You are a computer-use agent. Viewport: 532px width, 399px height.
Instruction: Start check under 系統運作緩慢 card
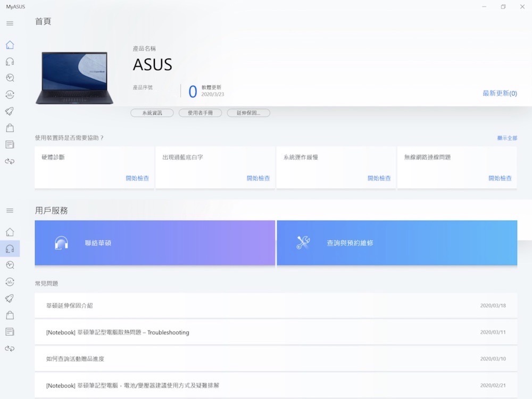(379, 178)
